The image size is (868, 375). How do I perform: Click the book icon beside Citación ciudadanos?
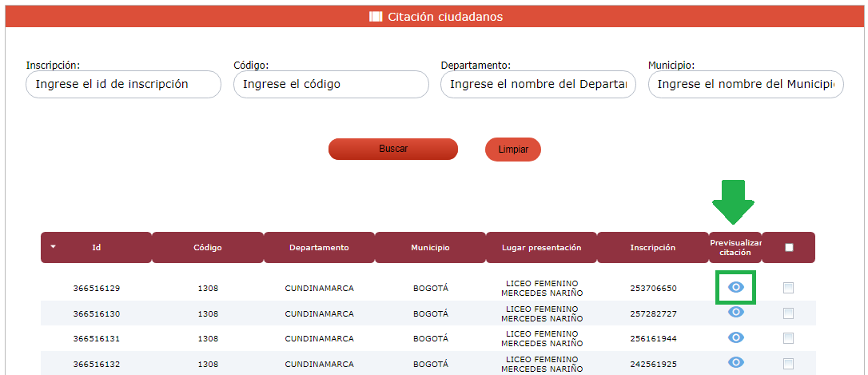coord(376,17)
